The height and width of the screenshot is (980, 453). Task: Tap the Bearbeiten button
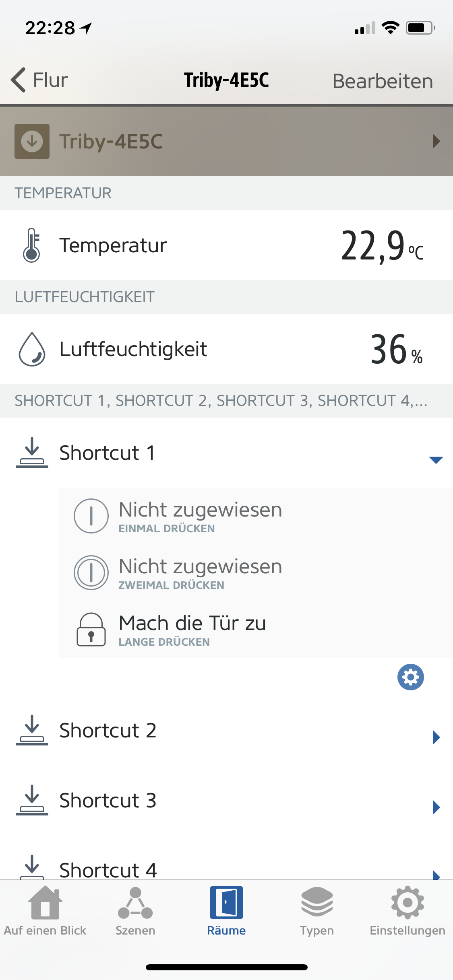pos(383,81)
